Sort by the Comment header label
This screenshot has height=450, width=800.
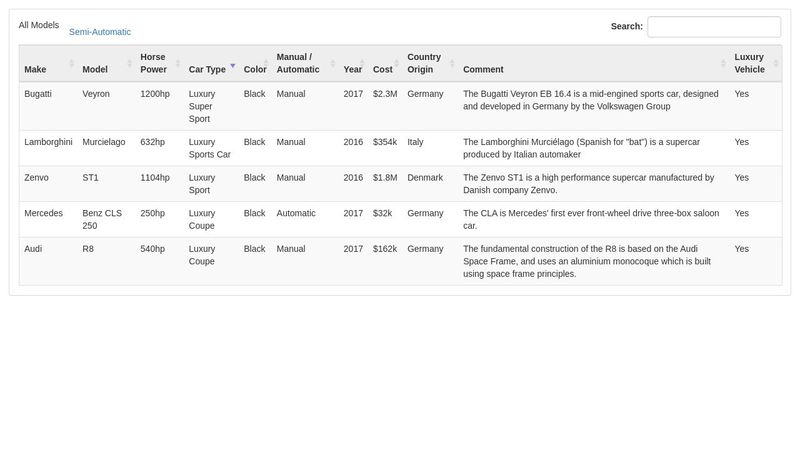(483, 69)
